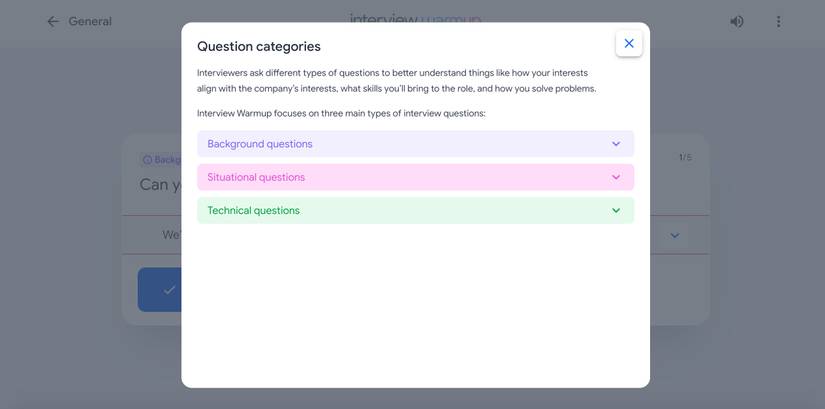Select the Technical questions label
The image size is (825, 409).
tap(253, 210)
